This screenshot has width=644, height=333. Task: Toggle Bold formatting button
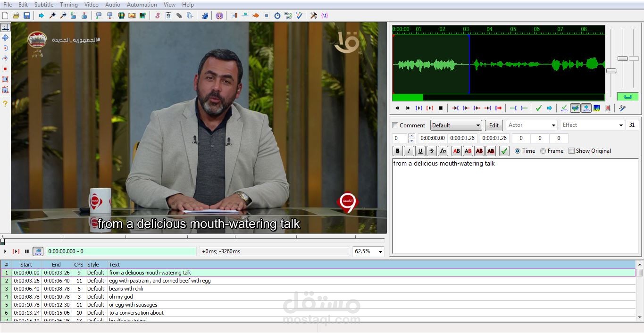click(x=398, y=151)
